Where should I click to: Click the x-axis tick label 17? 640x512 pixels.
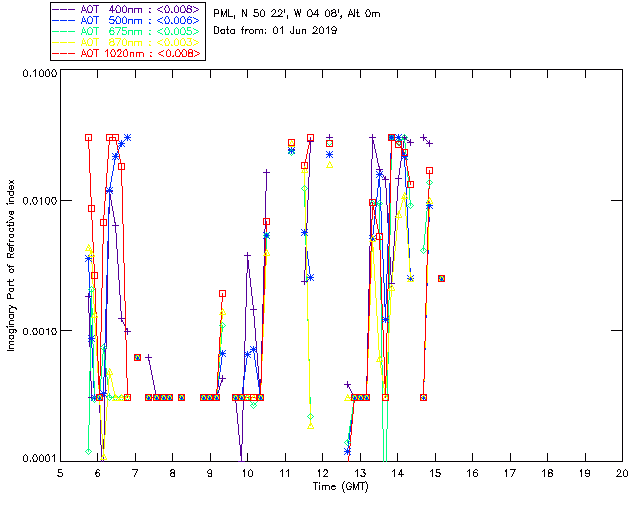coord(509,473)
